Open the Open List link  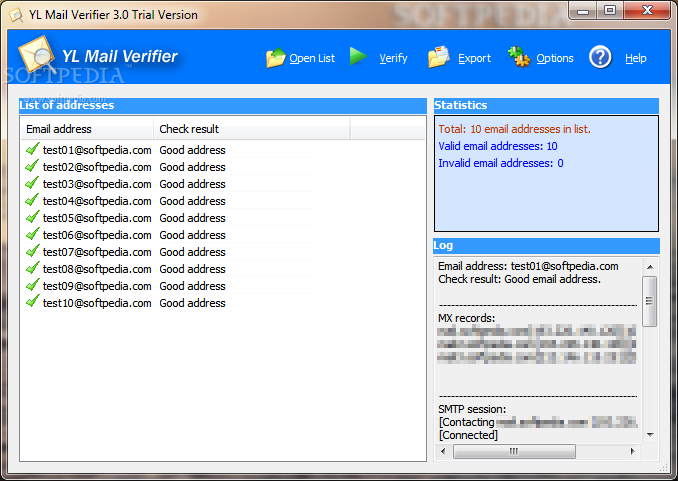(x=312, y=58)
